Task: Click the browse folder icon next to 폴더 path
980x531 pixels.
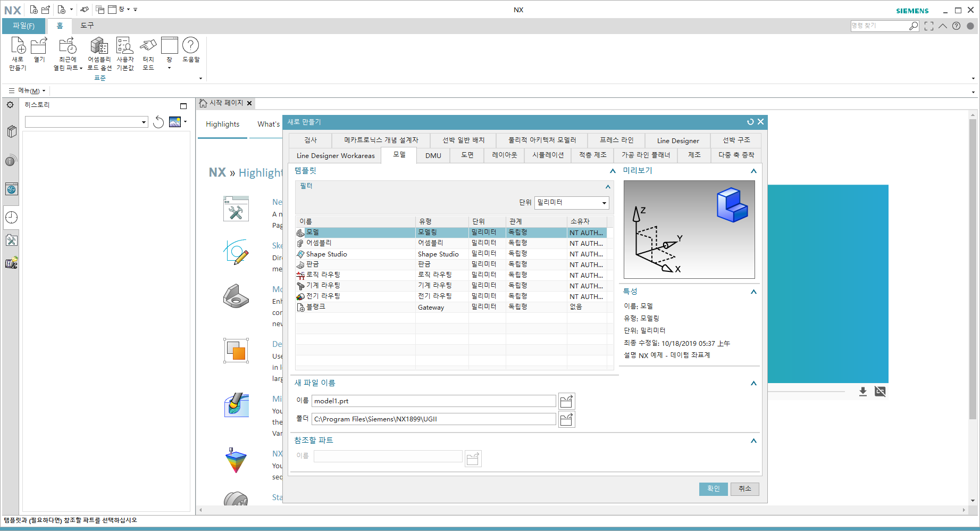Action: click(567, 419)
